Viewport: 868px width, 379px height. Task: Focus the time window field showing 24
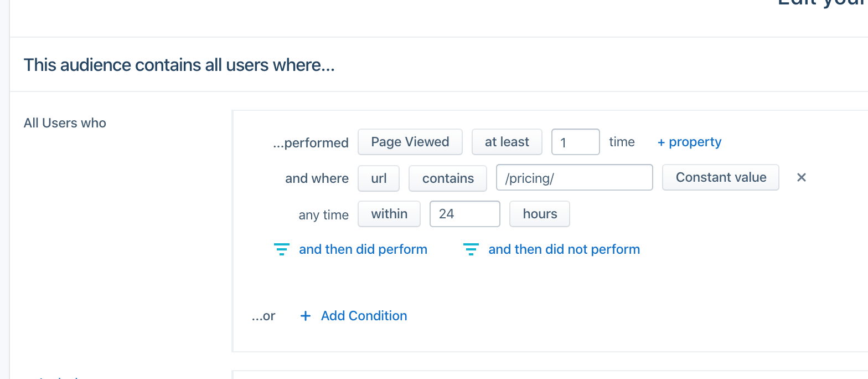point(464,214)
